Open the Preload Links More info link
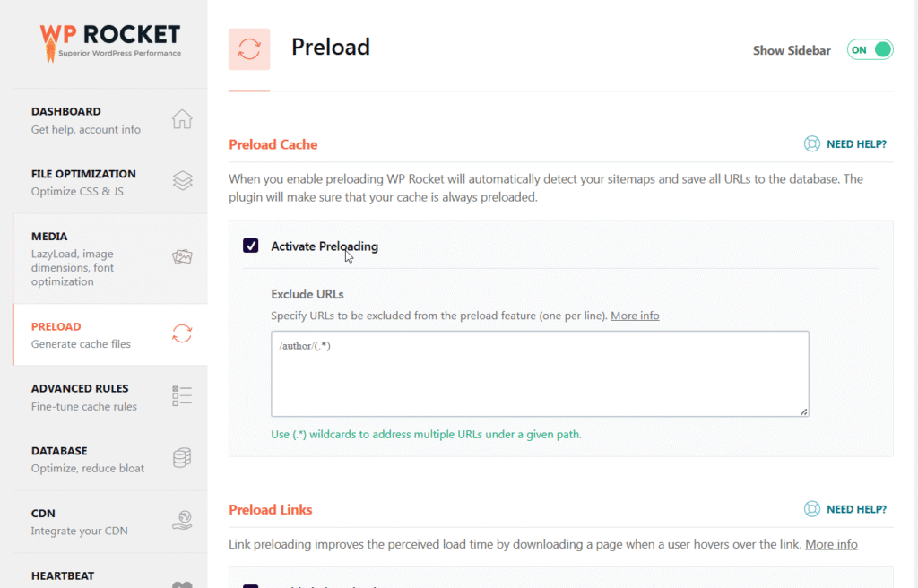 click(x=831, y=544)
